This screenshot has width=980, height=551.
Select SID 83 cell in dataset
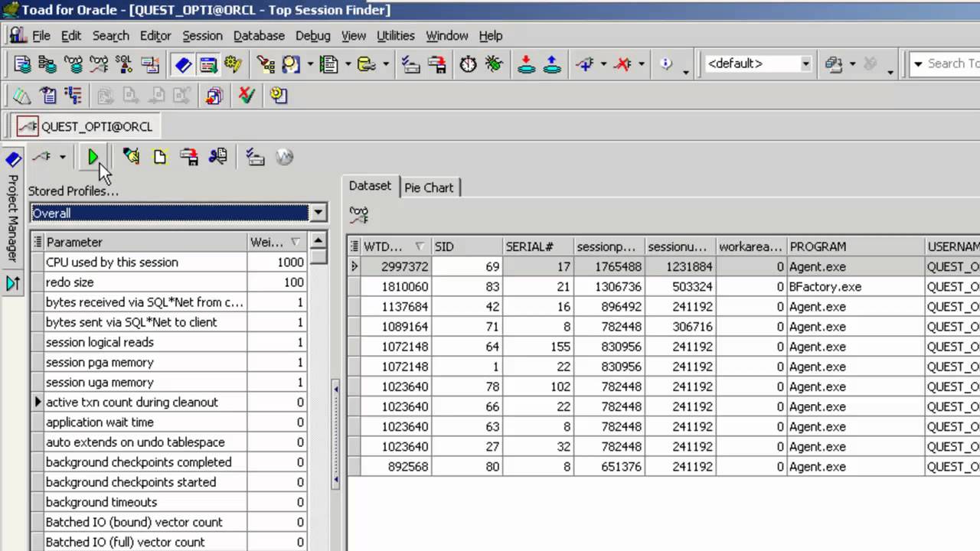[467, 286]
